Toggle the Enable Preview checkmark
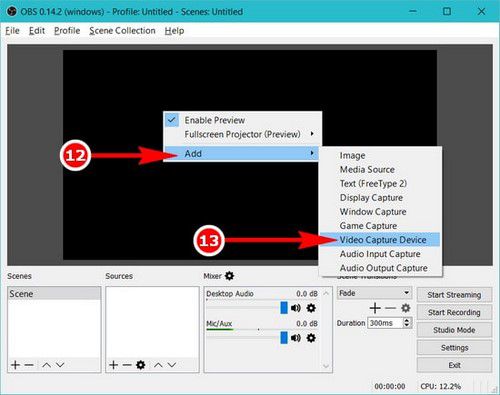500x395 pixels. point(172,120)
